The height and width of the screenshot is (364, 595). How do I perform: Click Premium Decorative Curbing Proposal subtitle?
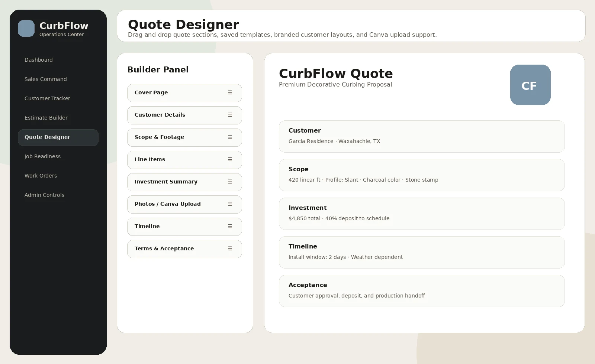point(335,85)
